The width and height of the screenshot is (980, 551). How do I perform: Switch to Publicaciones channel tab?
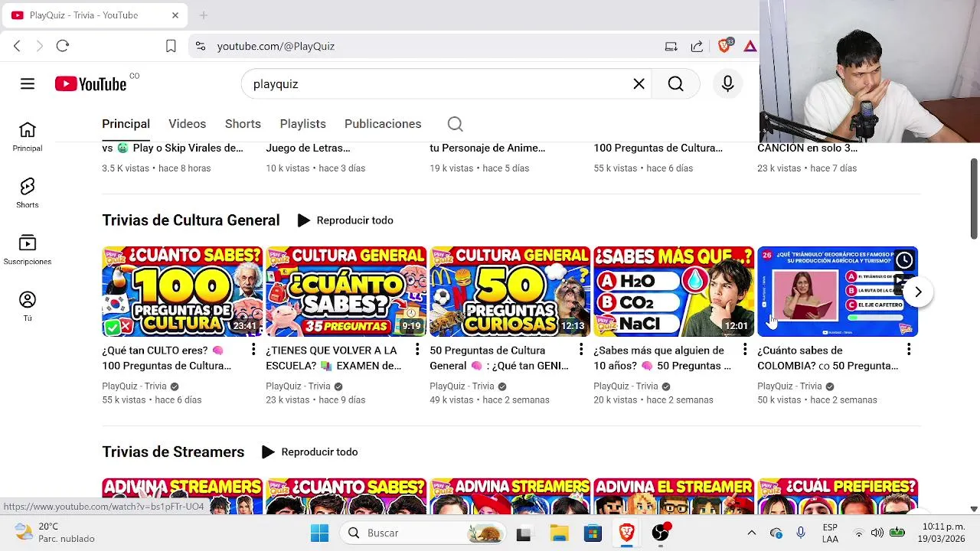pyautogui.click(x=383, y=124)
